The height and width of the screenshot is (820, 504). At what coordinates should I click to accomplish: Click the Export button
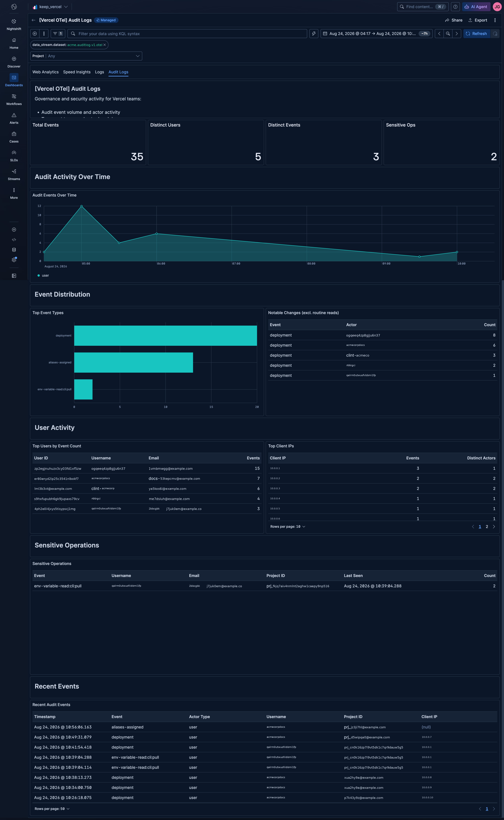pos(478,20)
